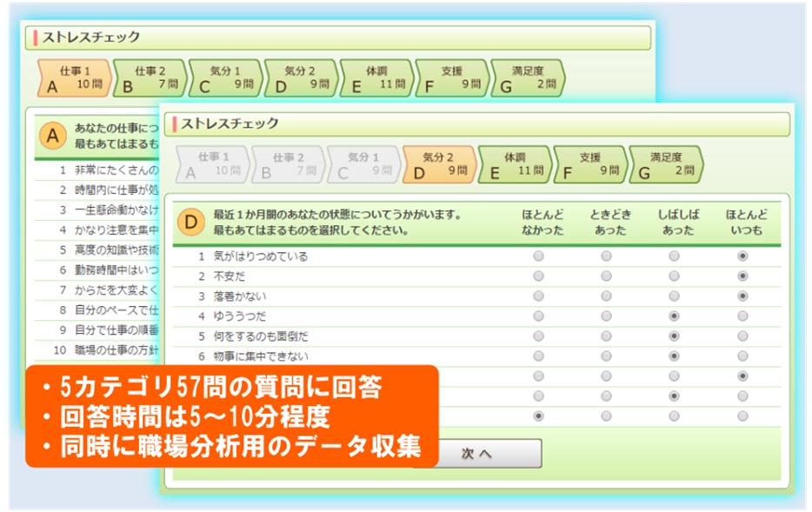Check しばしばあった for 物事に集中できない
Screen dimensions: 812x512
[674, 356]
